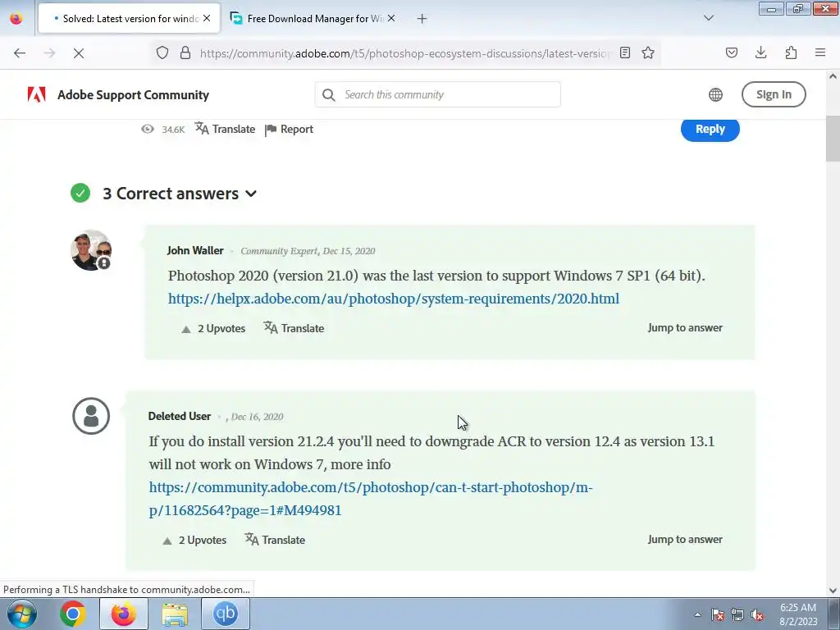
Task: Close the 'Solved: Latest version' tab
Action: coord(207,18)
